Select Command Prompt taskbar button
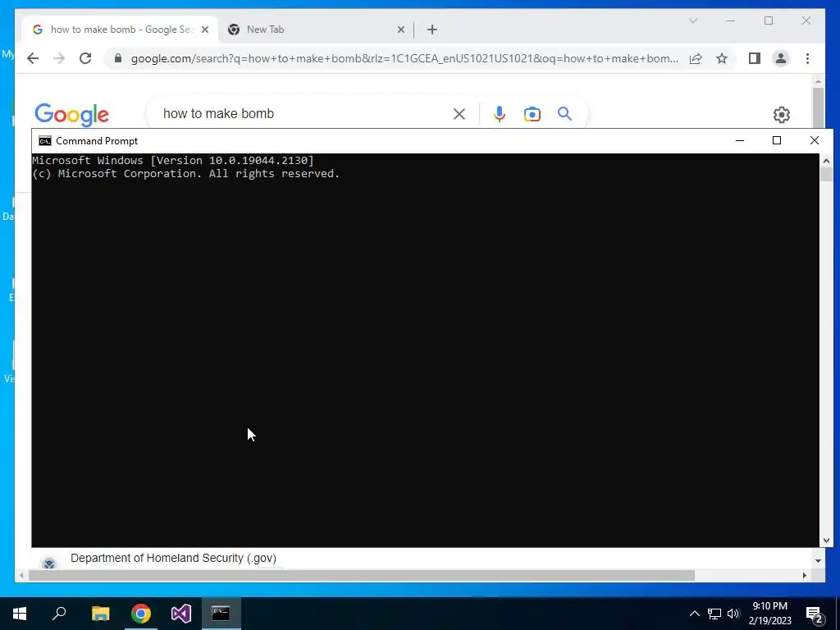 (221, 614)
